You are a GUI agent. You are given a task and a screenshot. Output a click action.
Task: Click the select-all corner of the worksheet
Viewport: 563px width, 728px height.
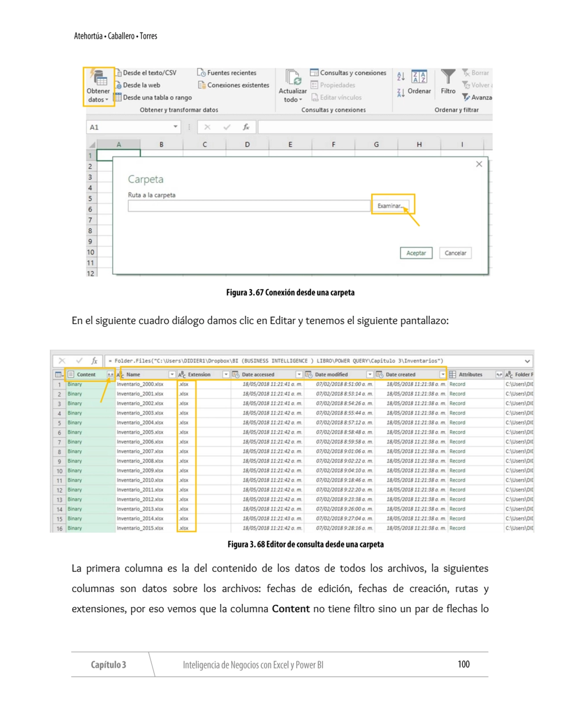(x=91, y=144)
